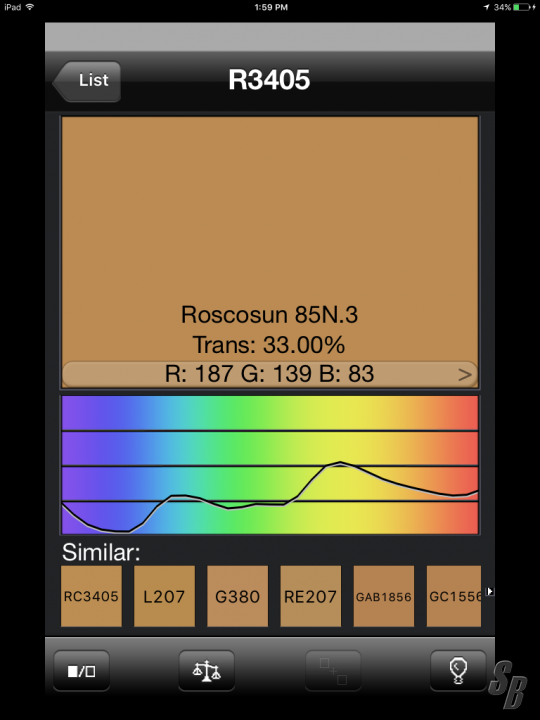Open the R: 187 G: 139 B: 83 bar
The image size is (540, 720).
click(270, 374)
